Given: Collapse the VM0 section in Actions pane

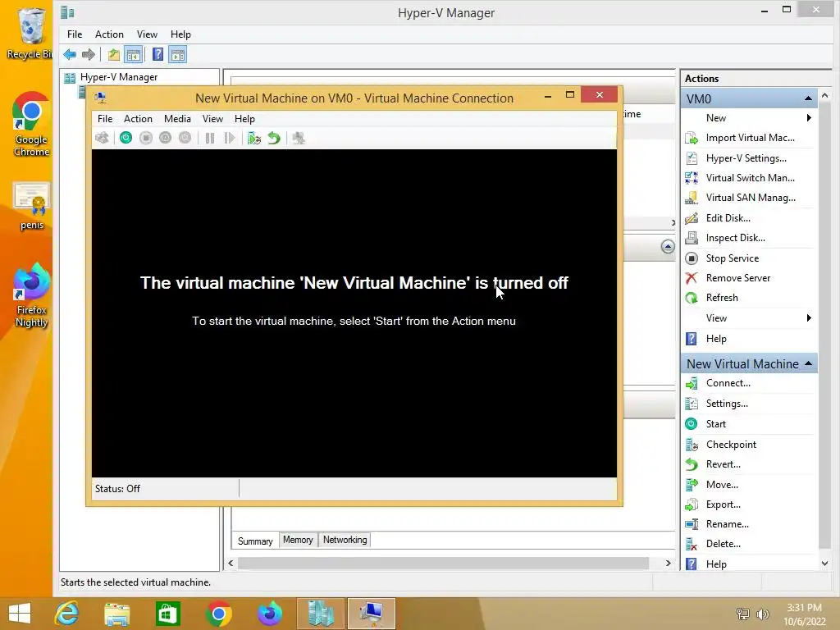Looking at the screenshot, I should pyautogui.click(x=808, y=98).
